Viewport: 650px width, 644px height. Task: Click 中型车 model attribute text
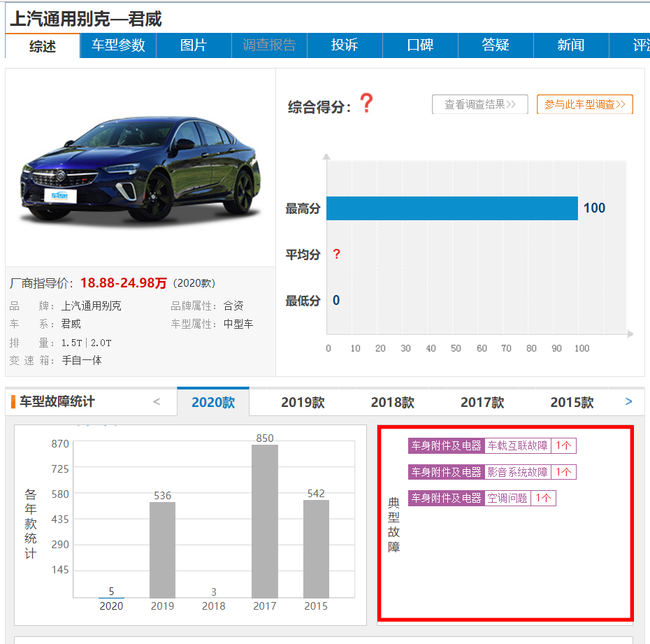tap(238, 324)
